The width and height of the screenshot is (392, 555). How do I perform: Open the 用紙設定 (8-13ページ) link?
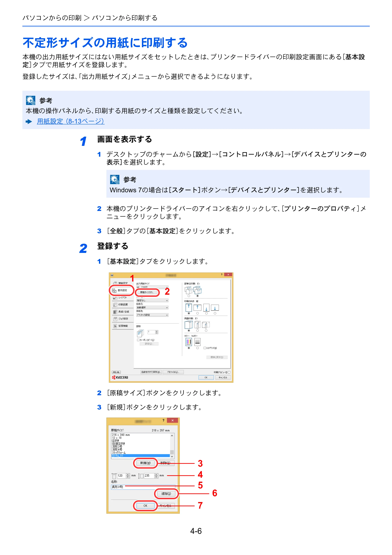[71, 121]
